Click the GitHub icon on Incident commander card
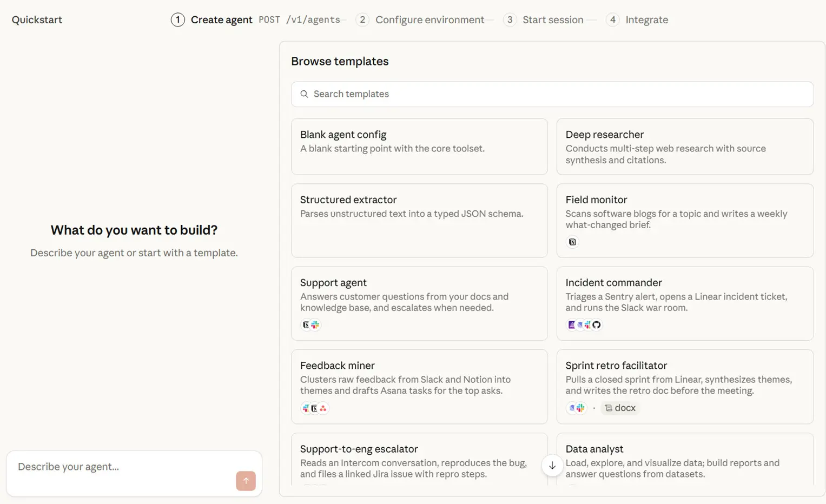826x504 pixels. pos(596,325)
